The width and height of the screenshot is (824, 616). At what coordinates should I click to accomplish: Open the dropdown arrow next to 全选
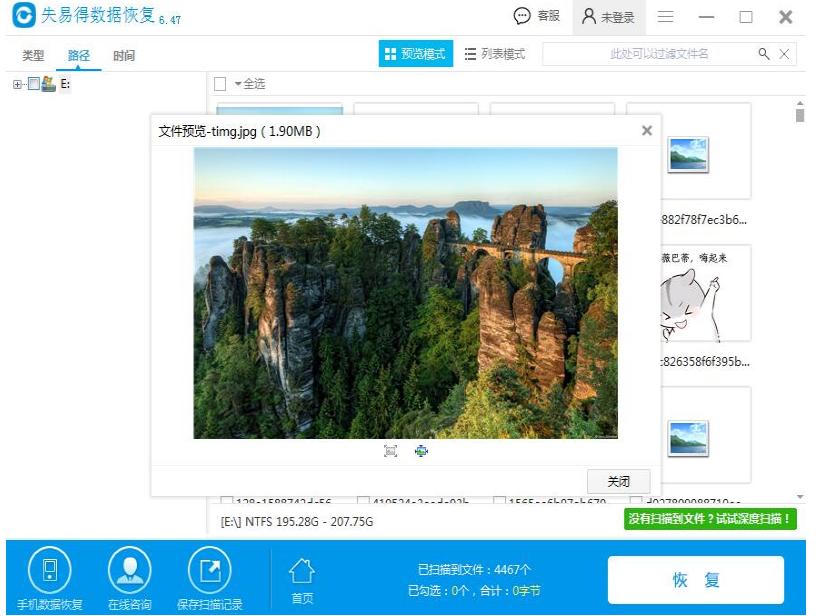click(x=238, y=84)
